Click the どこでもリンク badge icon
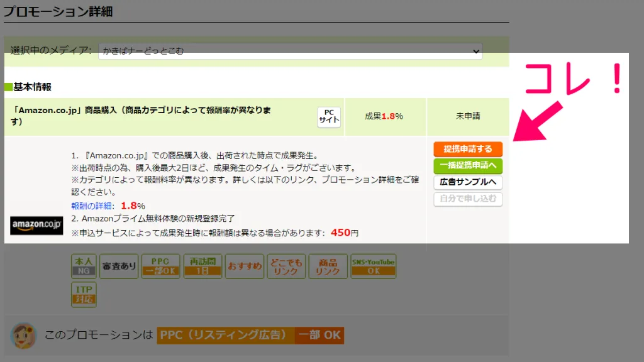 click(286, 266)
